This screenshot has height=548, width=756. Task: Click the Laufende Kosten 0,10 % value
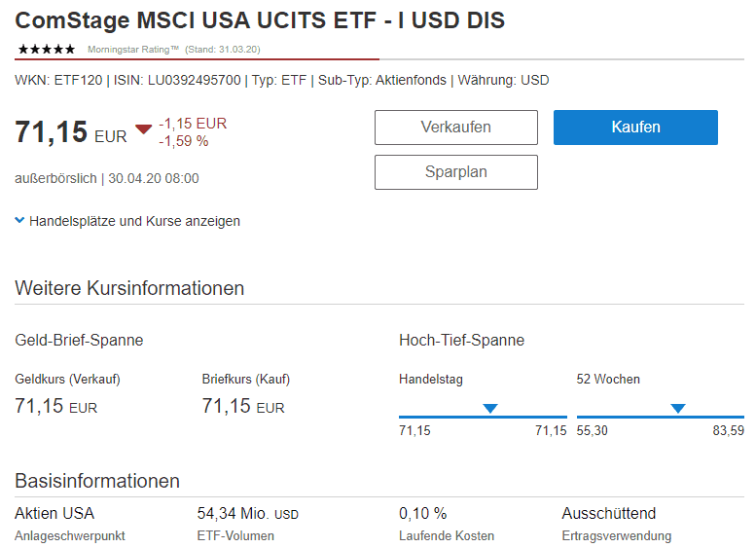point(423,513)
